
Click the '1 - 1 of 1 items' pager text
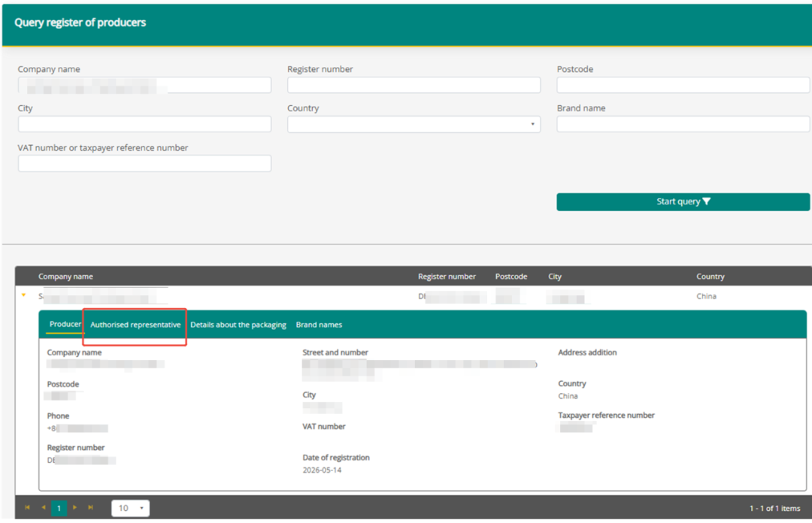pyautogui.click(x=774, y=509)
